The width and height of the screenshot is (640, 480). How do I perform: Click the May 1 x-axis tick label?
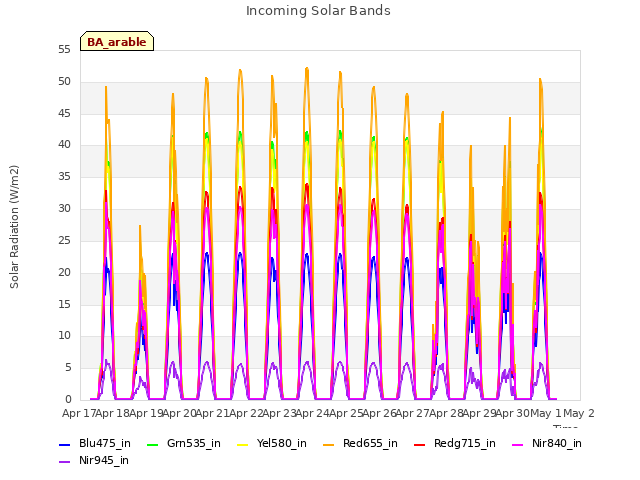pyautogui.click(x=545, y=413)
